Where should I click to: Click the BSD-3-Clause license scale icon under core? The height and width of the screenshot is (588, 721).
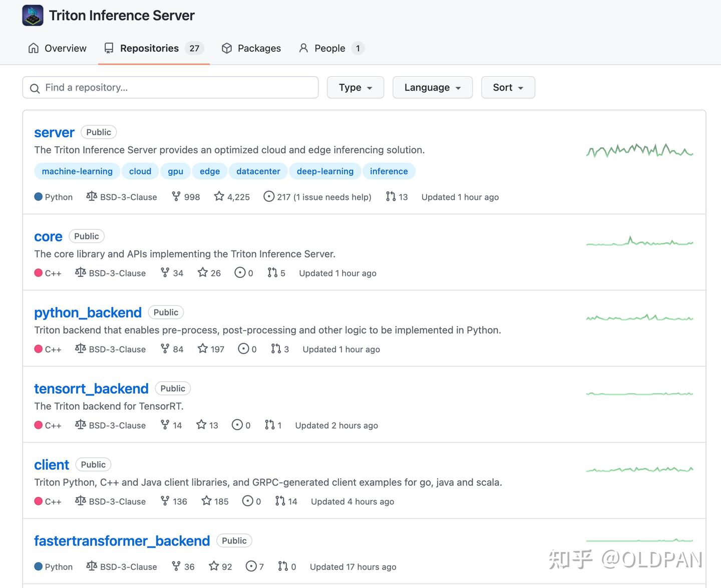pos(80,273)
